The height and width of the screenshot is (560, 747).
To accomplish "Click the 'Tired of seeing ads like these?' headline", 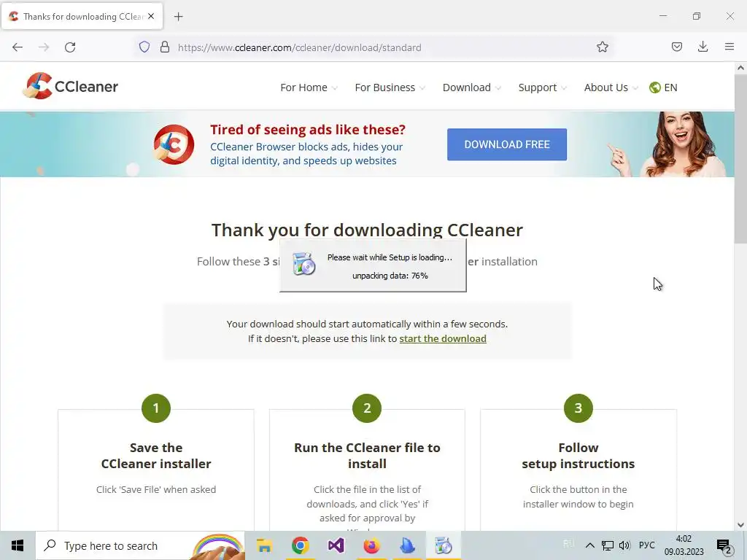I will (x=308, y=130).
